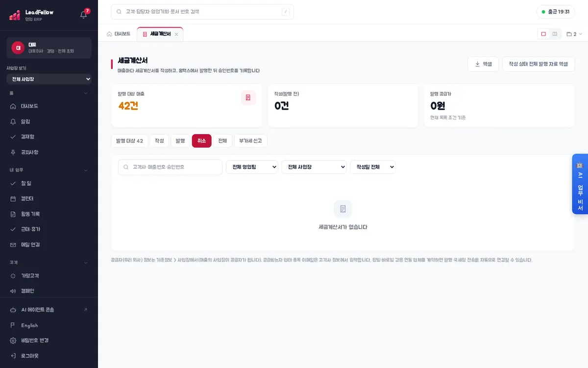This screenshot has height=368, width=588.
Task: Focus the top global search field
Action: (202, 12)
